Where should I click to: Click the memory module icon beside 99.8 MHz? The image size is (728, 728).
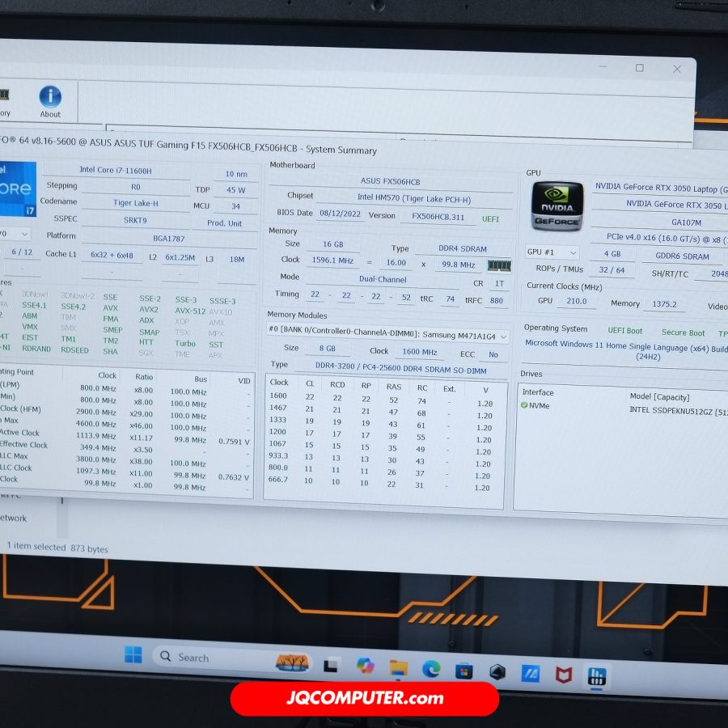click(499, 265)
